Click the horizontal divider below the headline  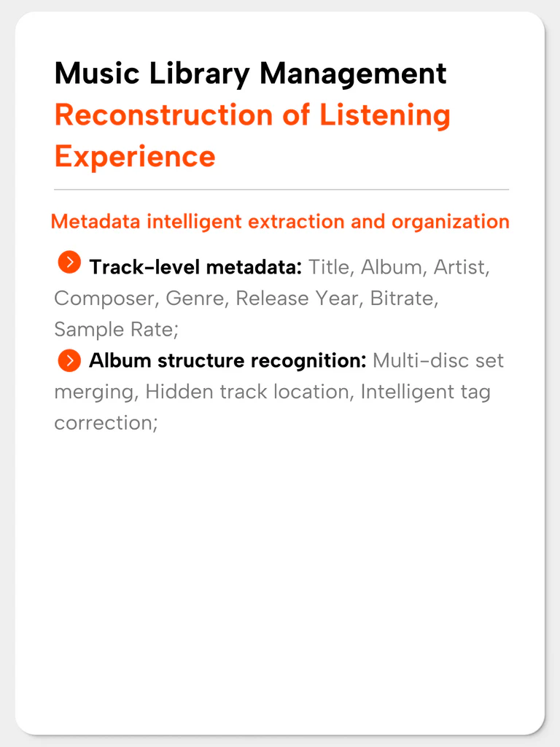(x=281, y=190)
